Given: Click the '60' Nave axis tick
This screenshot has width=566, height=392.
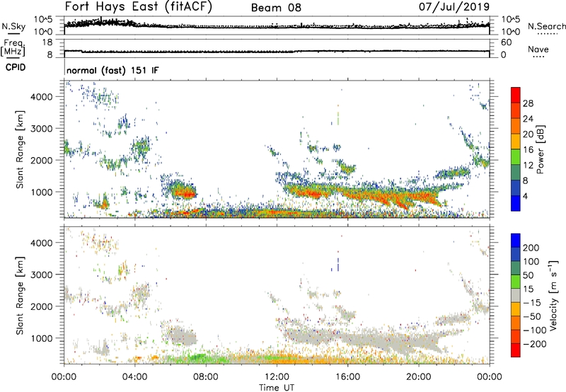Looking at the screenshot, I should 507,42.
